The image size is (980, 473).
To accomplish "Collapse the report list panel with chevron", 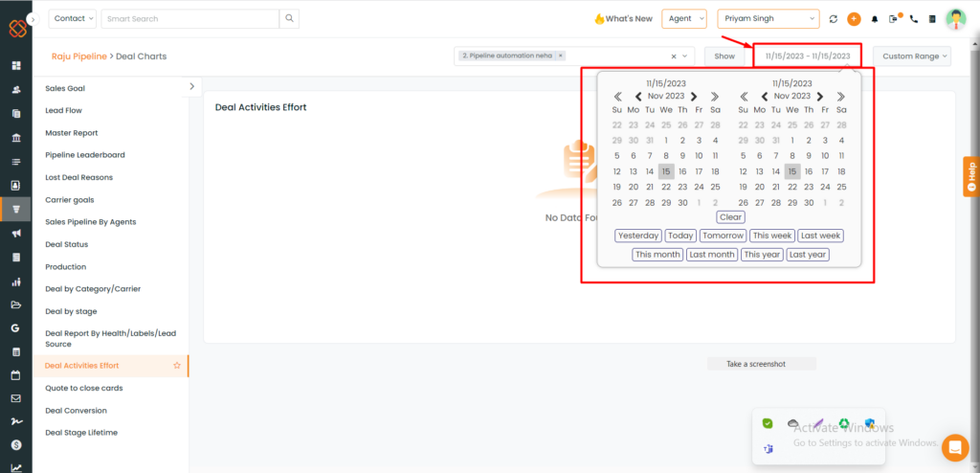I will (191, 86).
